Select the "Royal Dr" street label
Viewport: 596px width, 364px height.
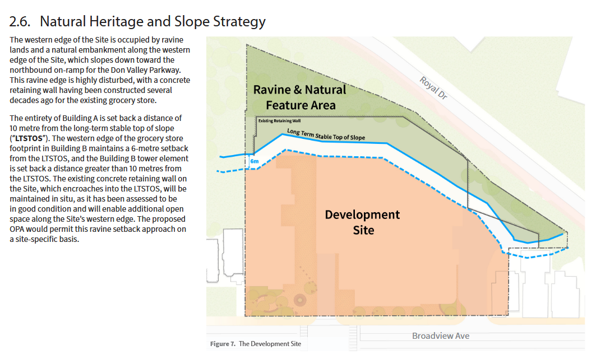(x=435, y=88)
